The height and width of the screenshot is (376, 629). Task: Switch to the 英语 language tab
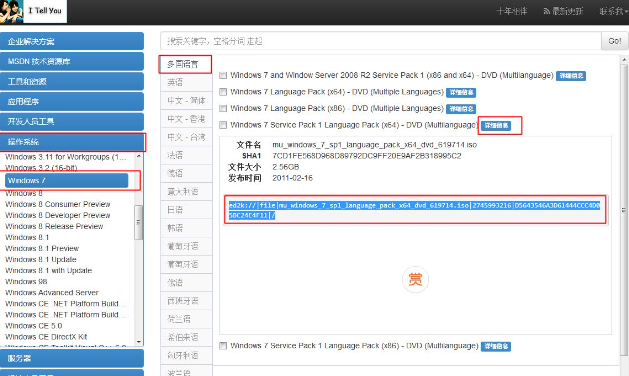pyautogui.click(x=187, y=82)
